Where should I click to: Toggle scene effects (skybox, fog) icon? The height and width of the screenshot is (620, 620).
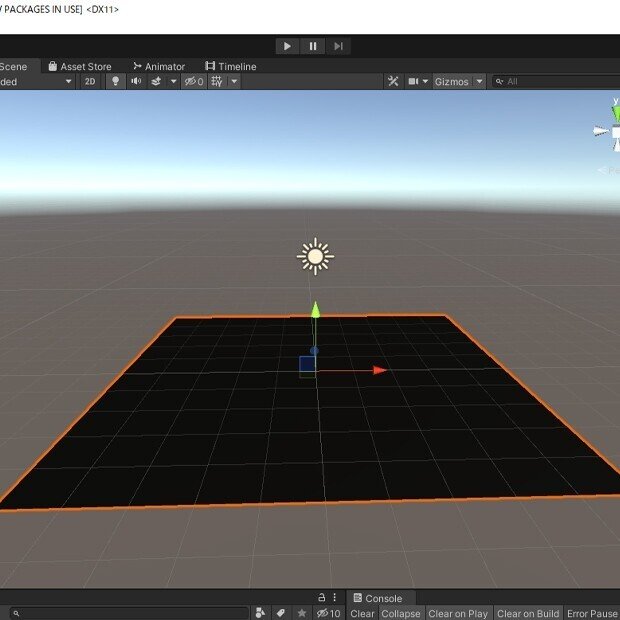click(156, 81)
